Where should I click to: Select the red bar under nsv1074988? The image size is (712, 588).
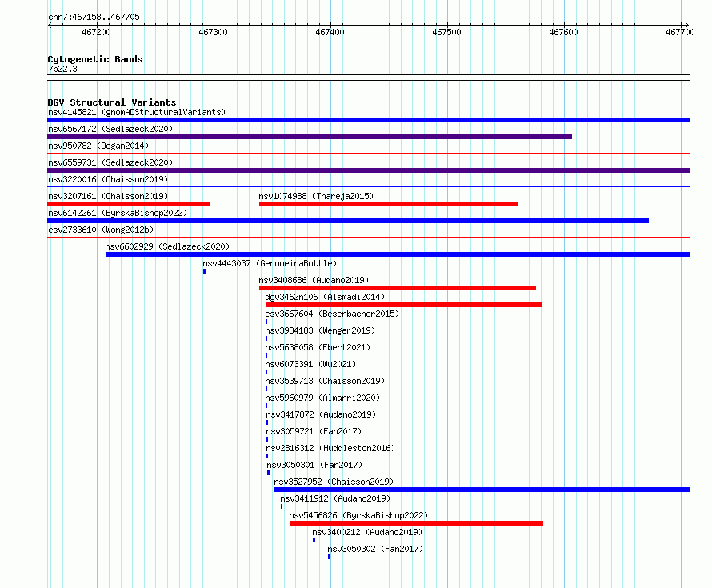(x=389, y=204)
